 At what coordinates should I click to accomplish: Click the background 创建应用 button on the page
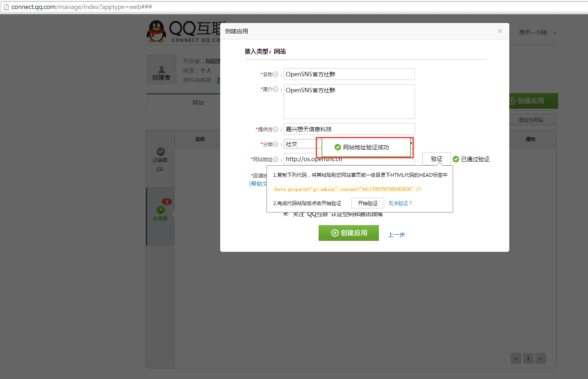click(531, 101)
